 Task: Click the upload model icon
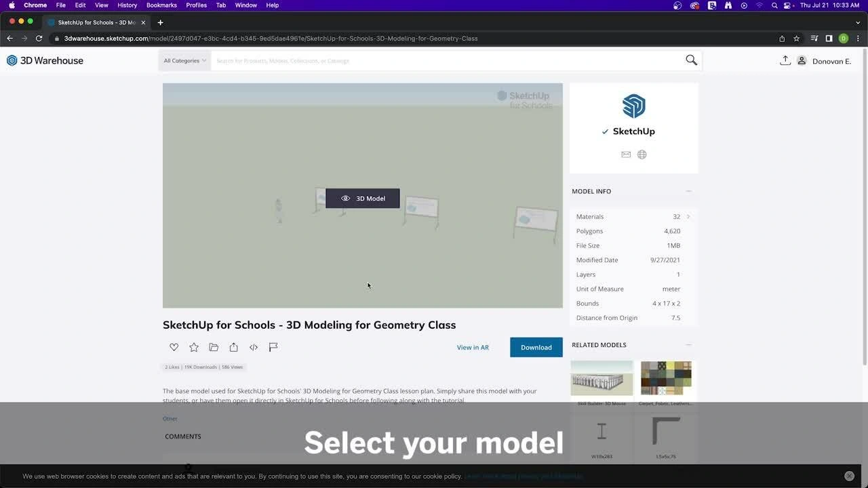(x=785, y=60)
